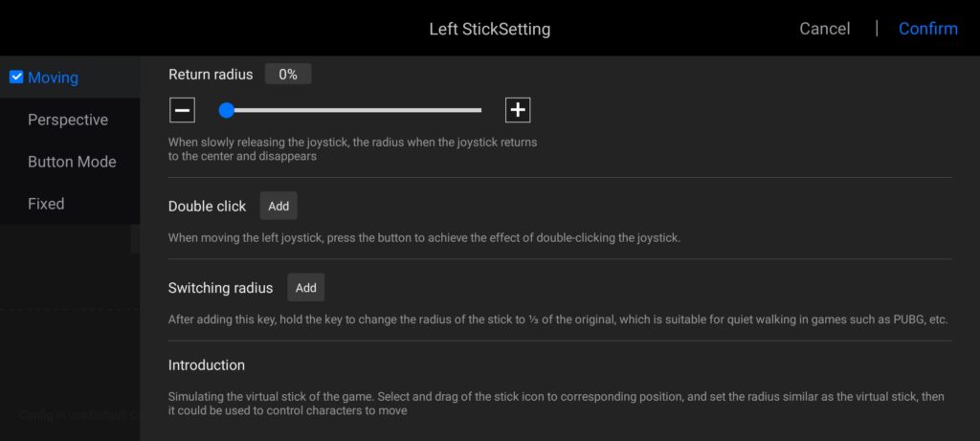980x441 pixels.
Task: Toggle the Moving checkbox
Action: tap(16, 77)
